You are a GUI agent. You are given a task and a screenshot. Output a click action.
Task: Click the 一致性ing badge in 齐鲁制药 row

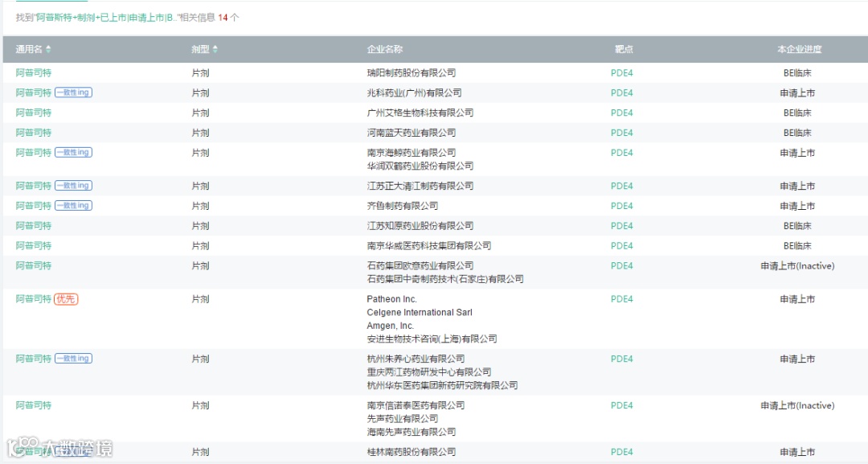coord(74,205)
